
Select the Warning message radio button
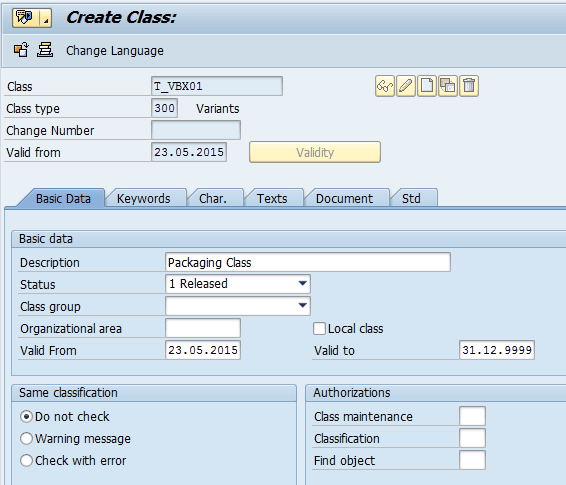[x=26, y=439]
